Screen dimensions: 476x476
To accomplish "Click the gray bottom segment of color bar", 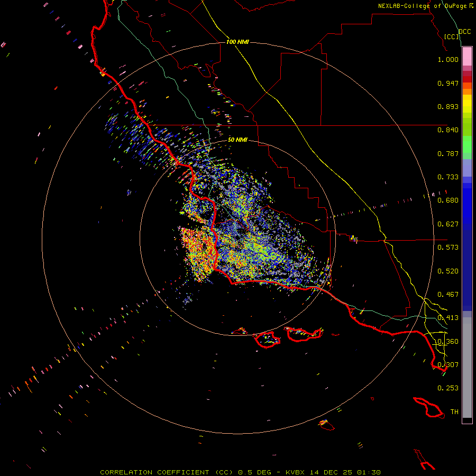I will [467, 368].
